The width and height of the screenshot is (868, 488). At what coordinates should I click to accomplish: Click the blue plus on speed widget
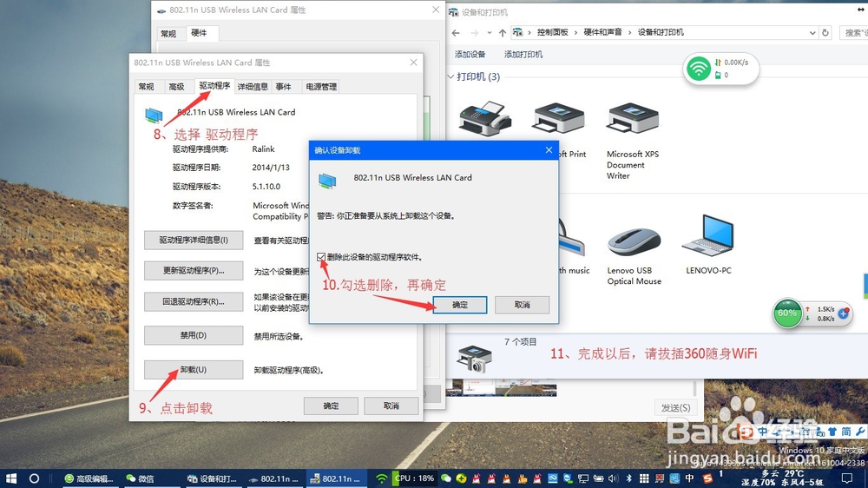point(843,313)
